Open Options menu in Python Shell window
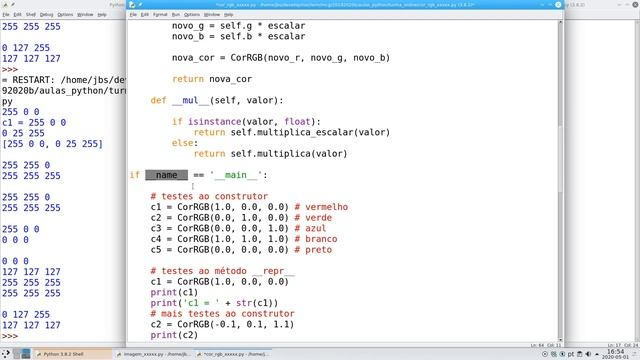The width and height of the screenshot is (640, 360). click(65, 14)
